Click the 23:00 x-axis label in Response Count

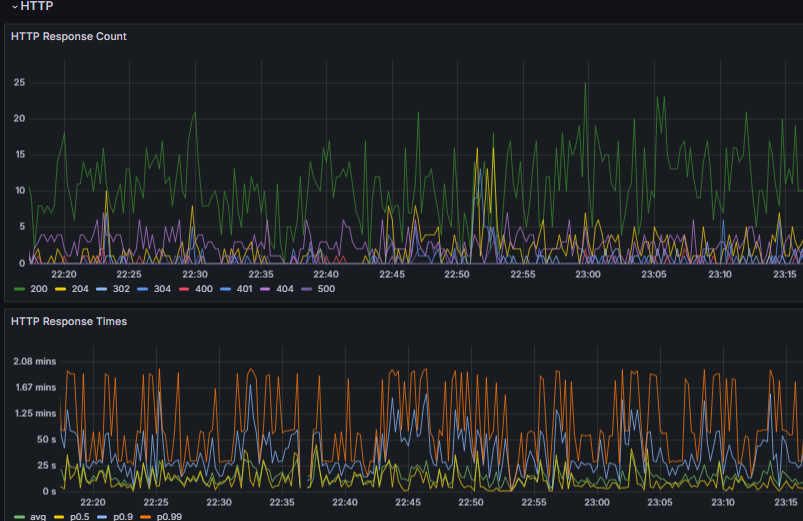(588, 275)
